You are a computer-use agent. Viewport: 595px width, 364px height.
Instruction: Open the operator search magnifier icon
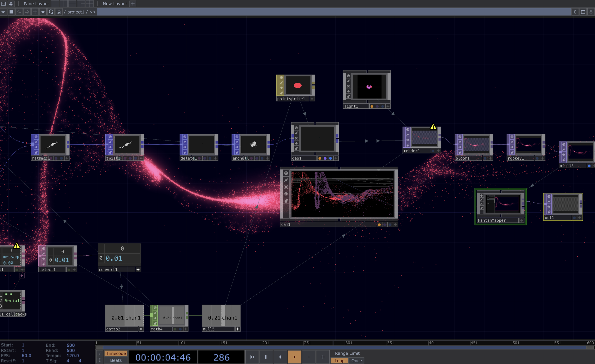click(x=51, y=12)
